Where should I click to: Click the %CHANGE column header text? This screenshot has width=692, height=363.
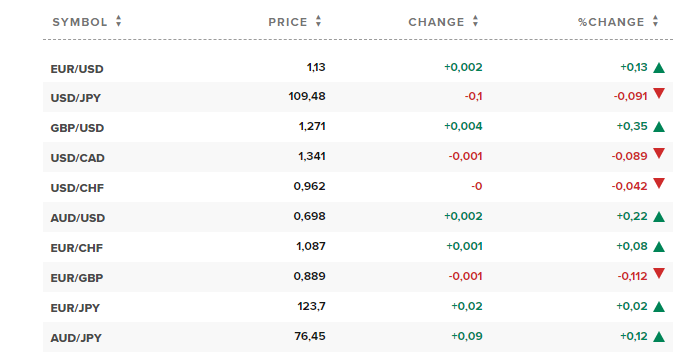611,22
